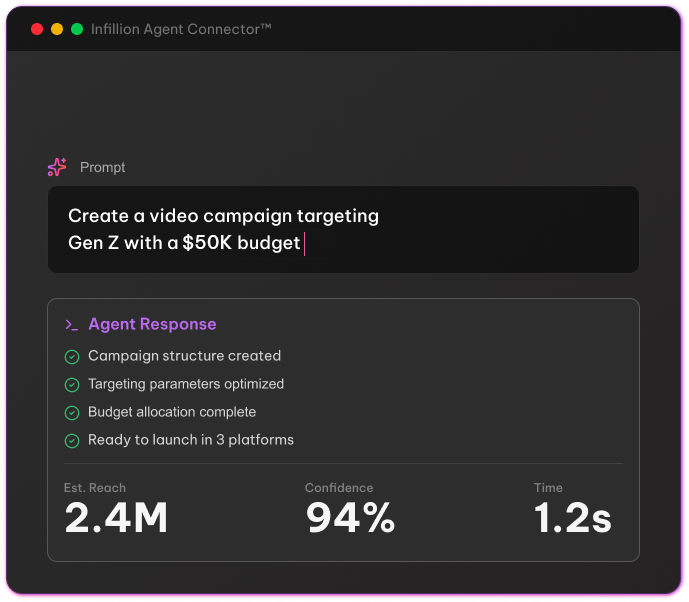Click the Ready to launch in 3 platforms text

click(x=191, y=440)
